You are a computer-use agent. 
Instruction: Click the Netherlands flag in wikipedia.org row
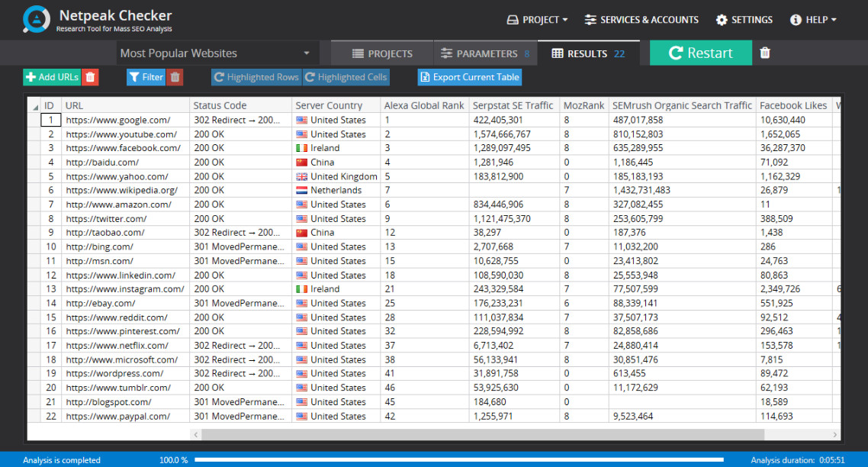click(x=302, y=190)
